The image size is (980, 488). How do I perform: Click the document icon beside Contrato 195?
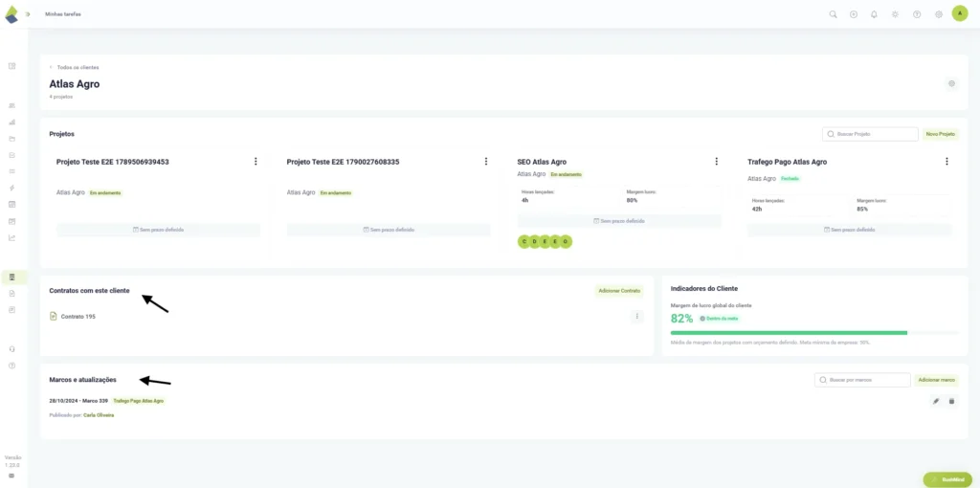(x=54, y=316)
